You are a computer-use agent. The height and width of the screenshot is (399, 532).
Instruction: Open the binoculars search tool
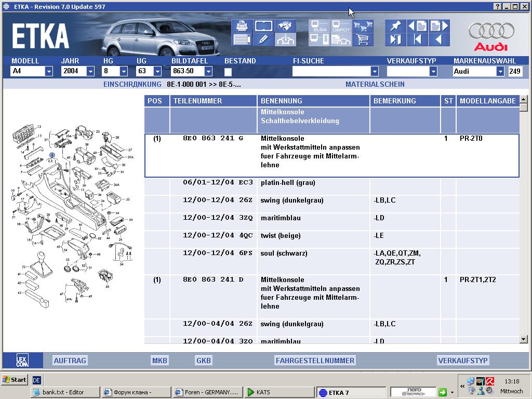285,26
